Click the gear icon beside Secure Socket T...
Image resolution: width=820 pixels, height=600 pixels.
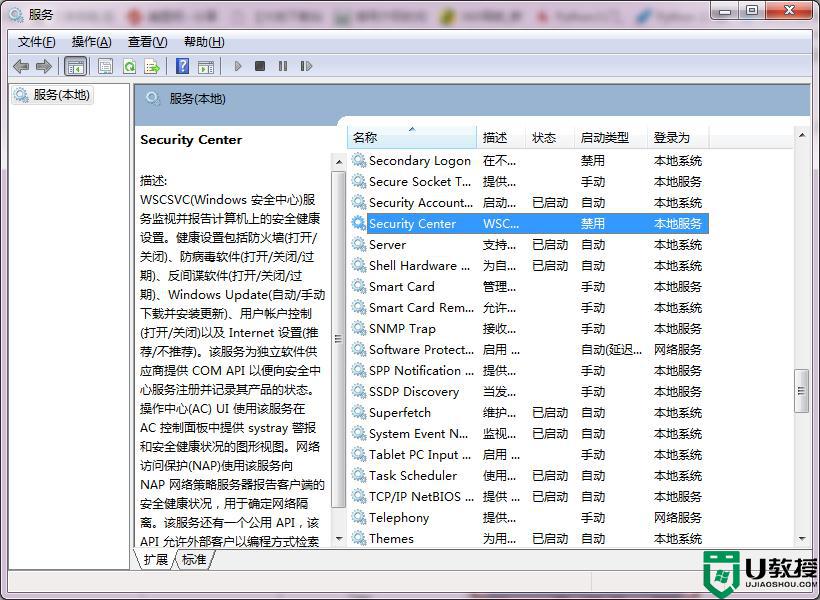coord(359,181)
